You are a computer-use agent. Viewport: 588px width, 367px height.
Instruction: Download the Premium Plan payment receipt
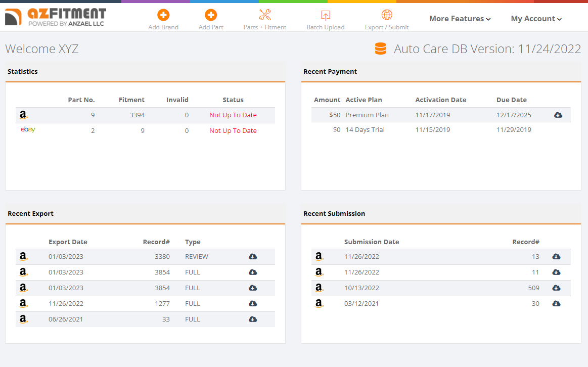tap(558, 115)
